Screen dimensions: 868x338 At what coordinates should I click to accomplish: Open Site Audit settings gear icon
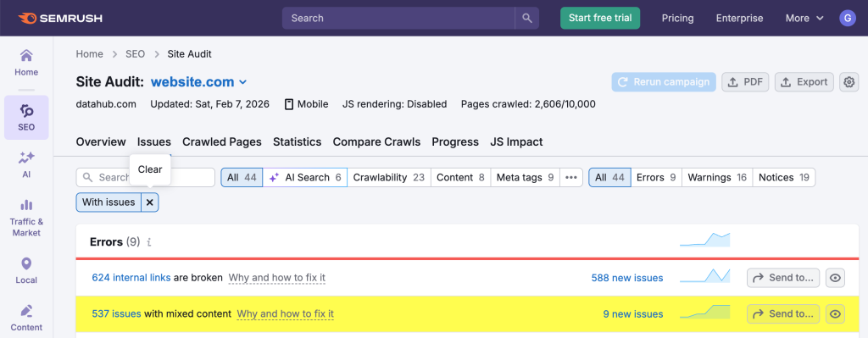coord(849,82)
